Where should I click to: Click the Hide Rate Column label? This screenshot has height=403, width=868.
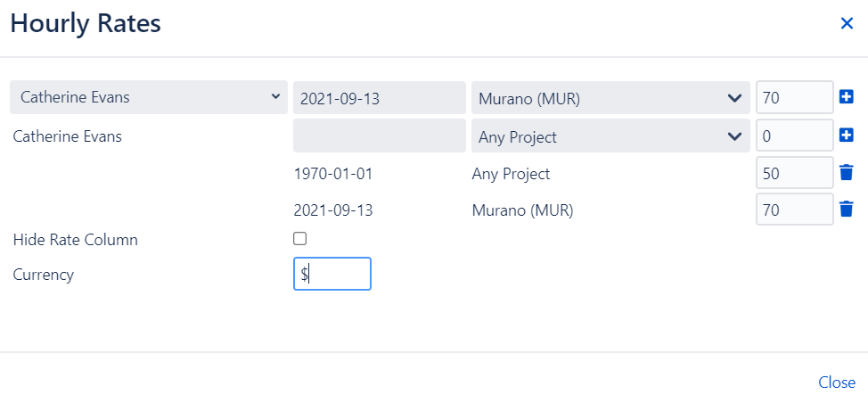click(x=76, y=240)
